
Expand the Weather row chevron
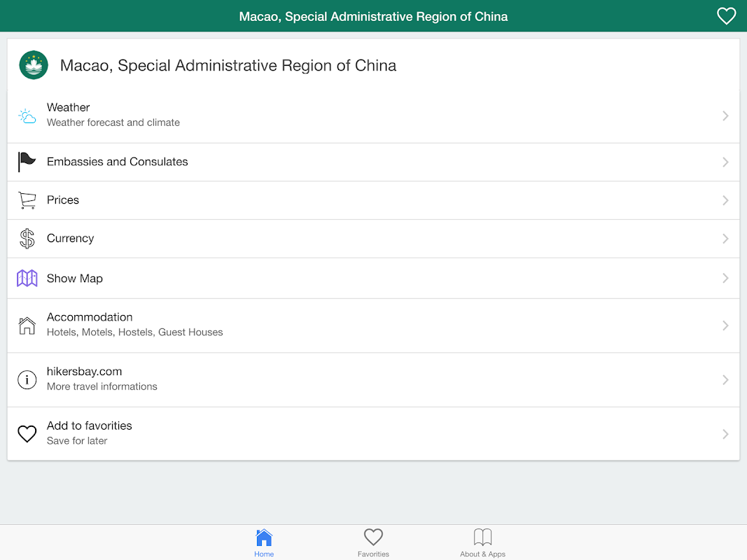725,115
